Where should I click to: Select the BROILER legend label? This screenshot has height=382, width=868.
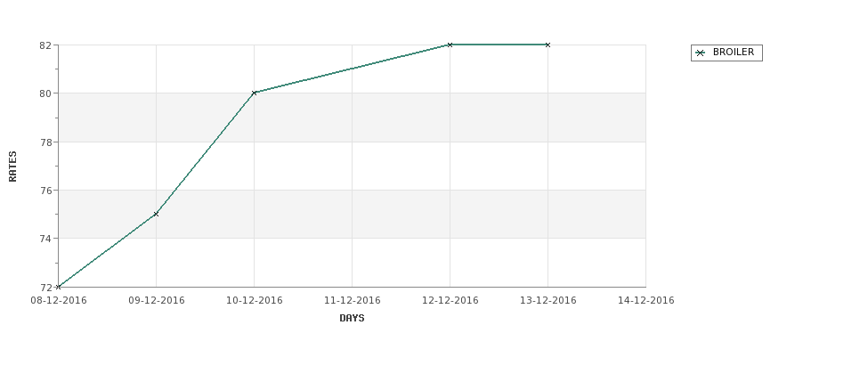point(733,52)
